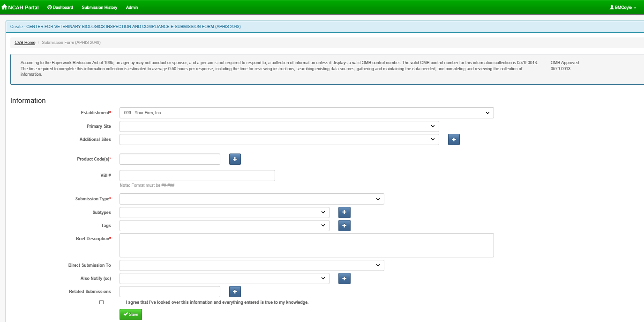Add a Subtypes entry using plus button
644x322 pixels.
(x=344, y=212)
